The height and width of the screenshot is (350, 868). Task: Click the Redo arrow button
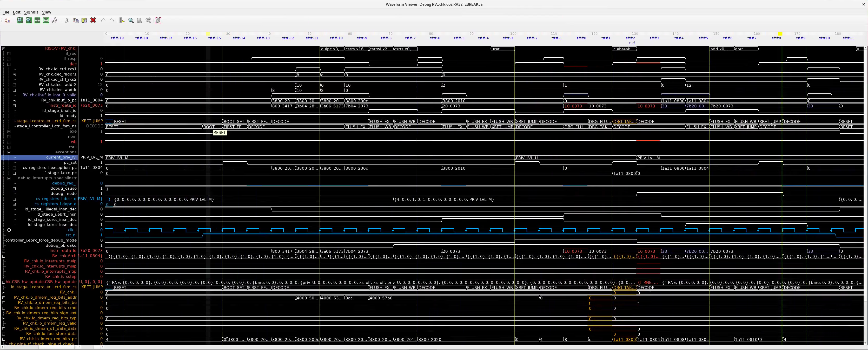point(112,20)
